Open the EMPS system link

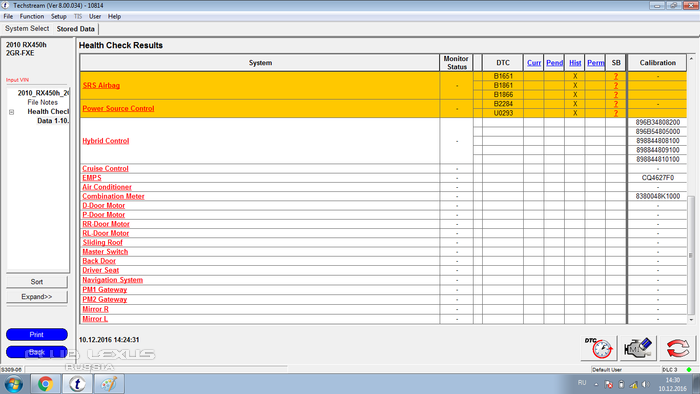(x=92, y=178)
